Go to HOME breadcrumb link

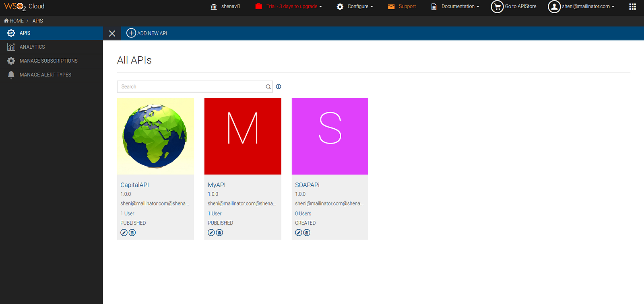click(17, 21)
